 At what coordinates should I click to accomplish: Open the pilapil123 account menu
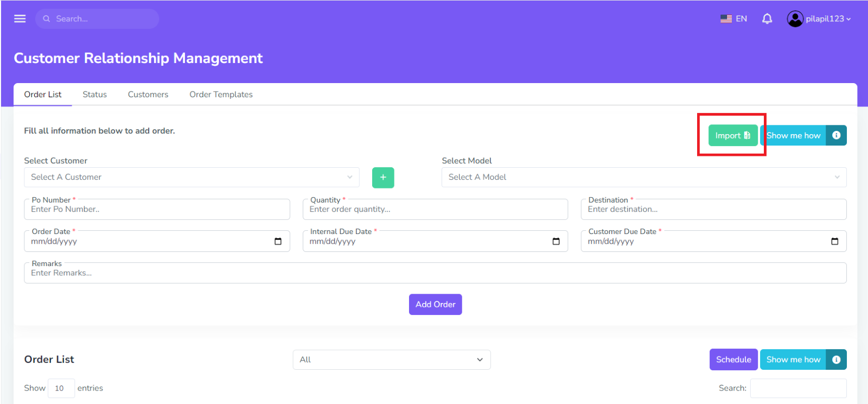[828, 19]
